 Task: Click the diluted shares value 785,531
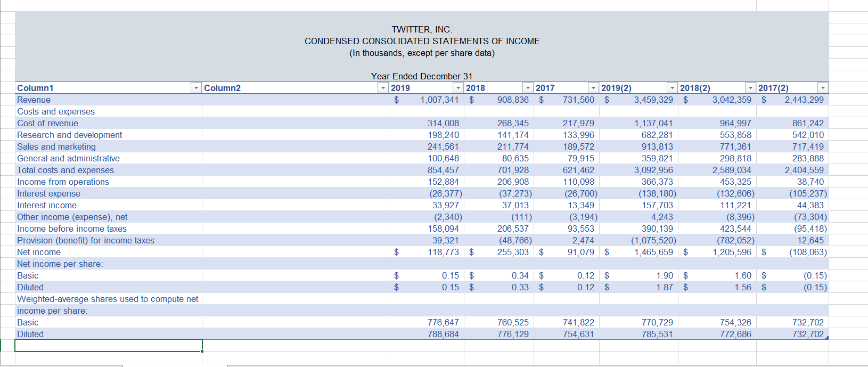coord(657,334)
